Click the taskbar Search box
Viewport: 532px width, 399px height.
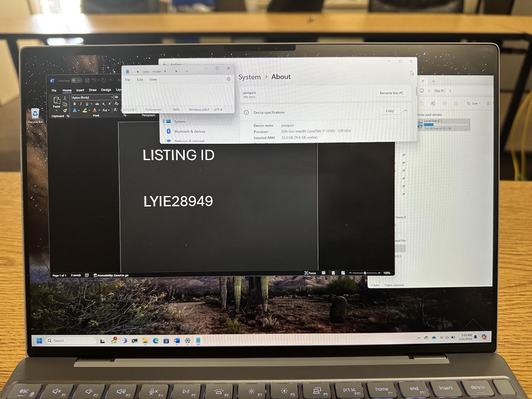click(x=71, y=341)
